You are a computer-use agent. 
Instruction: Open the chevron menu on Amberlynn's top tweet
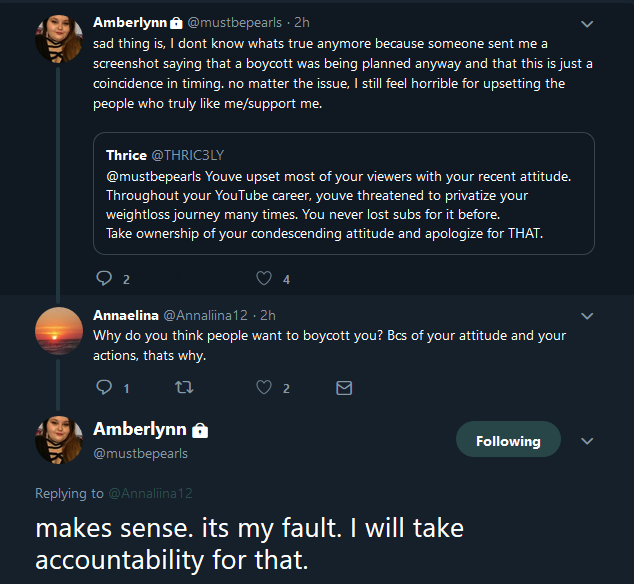pos(587,24)
